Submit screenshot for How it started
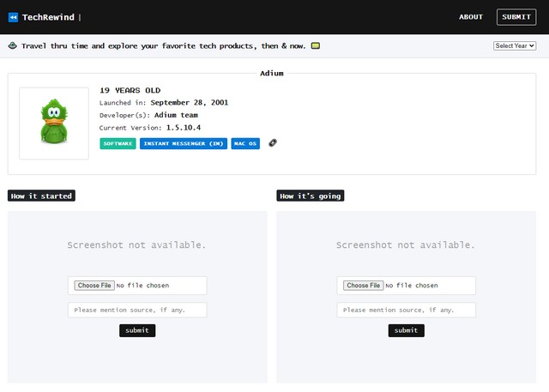Screen dimensions: 549x392 click(x=137, y=330)
